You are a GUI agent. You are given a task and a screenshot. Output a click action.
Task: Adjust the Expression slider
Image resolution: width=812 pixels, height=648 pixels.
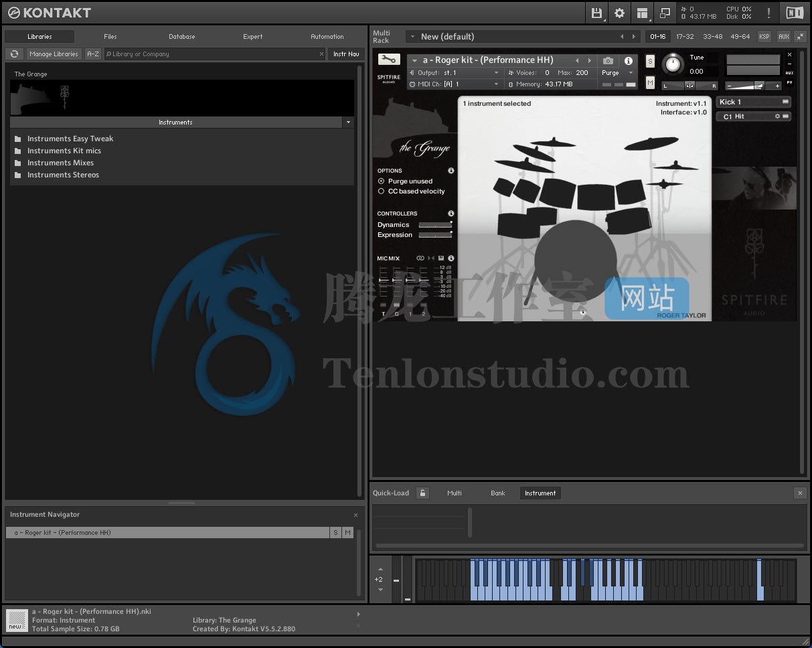point(435,235)
